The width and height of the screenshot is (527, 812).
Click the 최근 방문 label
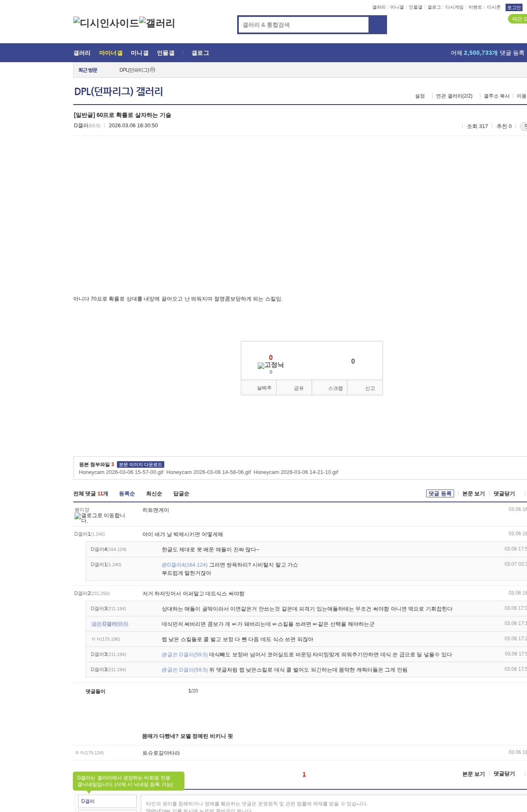pyautogui.click(x=88, y=70)
